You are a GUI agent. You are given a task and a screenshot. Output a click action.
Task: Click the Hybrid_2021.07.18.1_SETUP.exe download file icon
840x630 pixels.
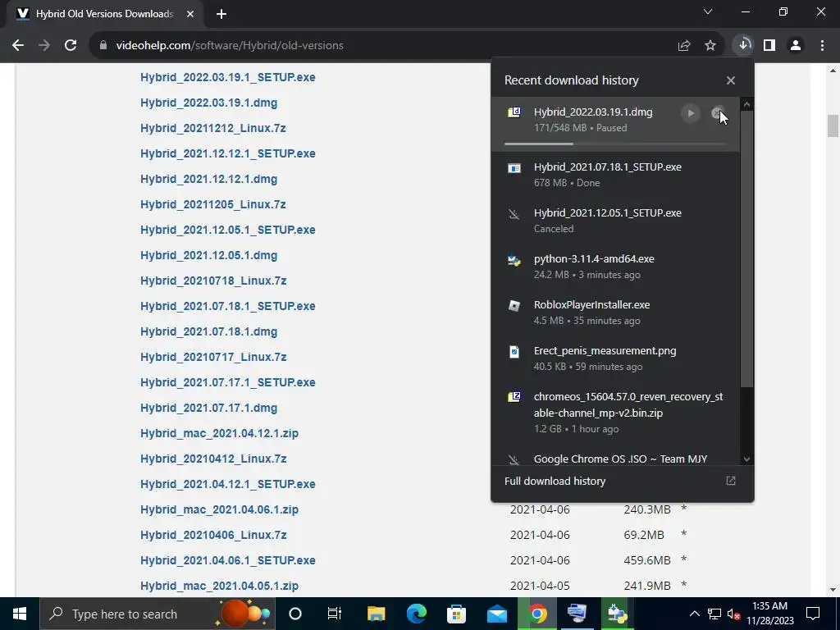pyautogui.click(x=514, y=168)
